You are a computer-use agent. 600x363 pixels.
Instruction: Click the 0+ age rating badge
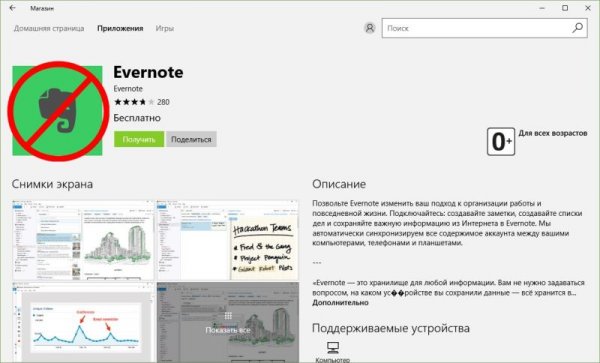(x=501, y=142)
